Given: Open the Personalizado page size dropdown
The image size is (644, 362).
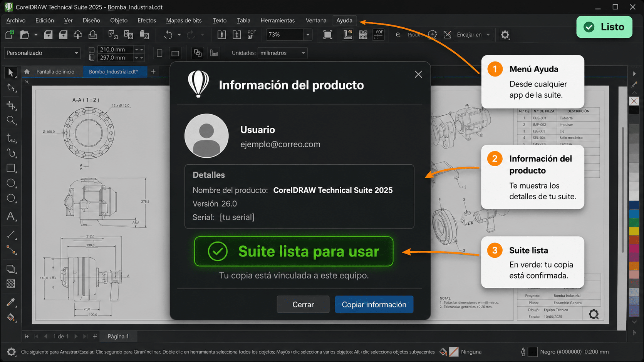Looking at the screenshot, I should coord(42,53).
